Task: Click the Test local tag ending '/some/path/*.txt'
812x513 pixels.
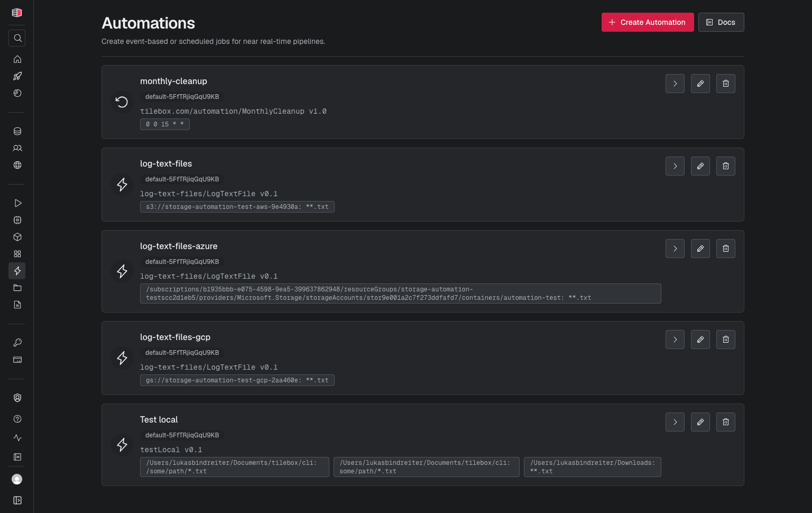Action: (x=235, y=467)
